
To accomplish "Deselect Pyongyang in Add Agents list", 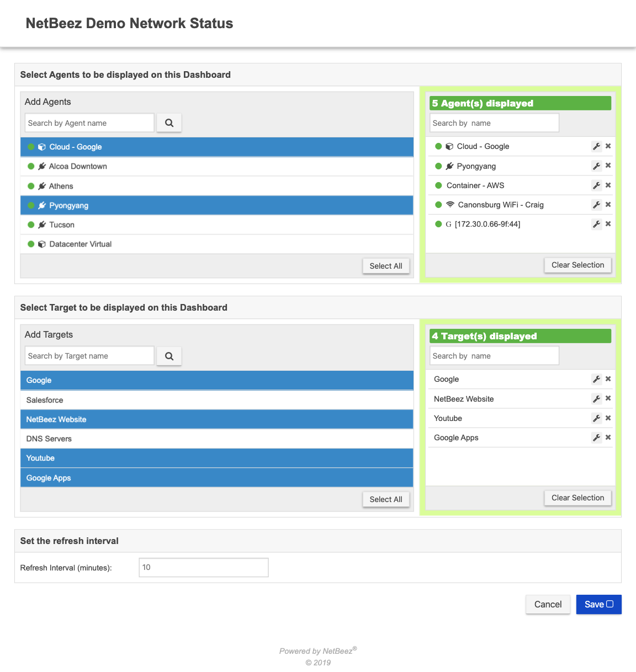I will (217, 205).
